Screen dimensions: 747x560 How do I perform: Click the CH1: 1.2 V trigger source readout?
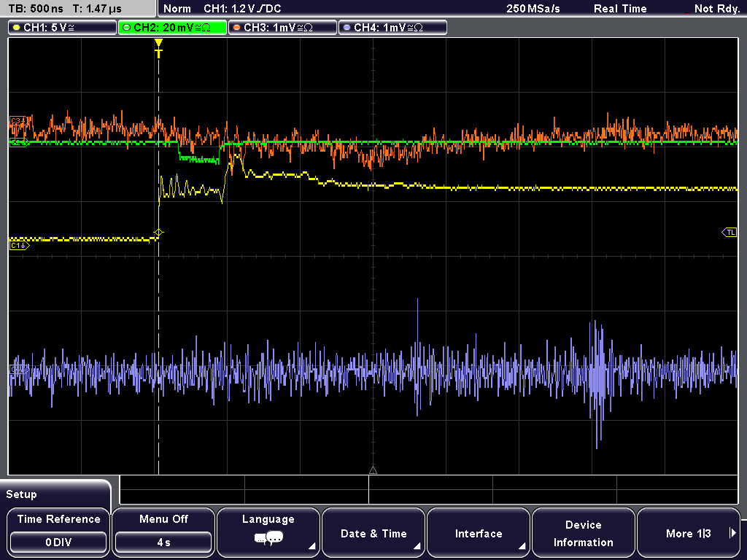pyautogui.click(x=242, y=9)
